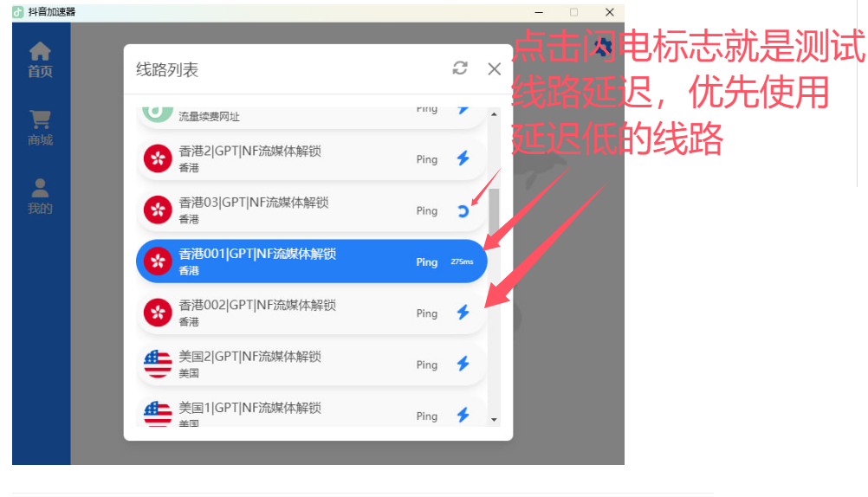This screenshot has width=868, height=497.
Task: Click the 抖音加速器 app icon in title bar
Action: click(x=17, y=11)
